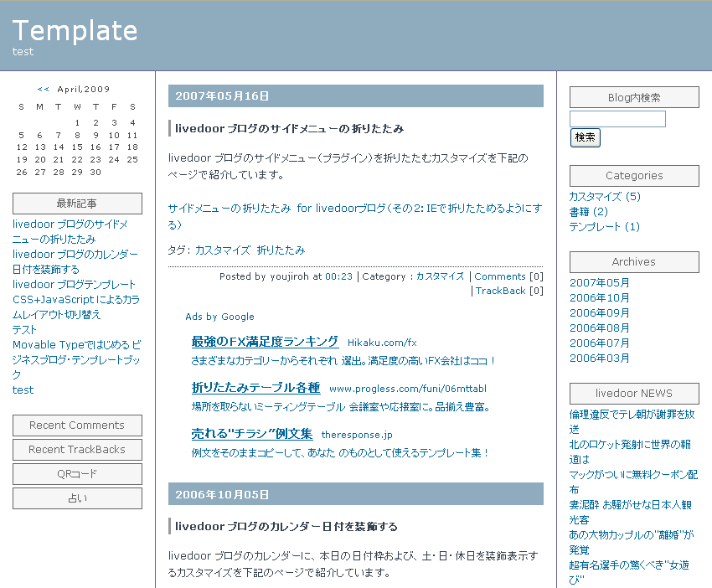Open recent post livedoor ブログテンプレート
The image size is (712, 588).
(x=74, y=285)
